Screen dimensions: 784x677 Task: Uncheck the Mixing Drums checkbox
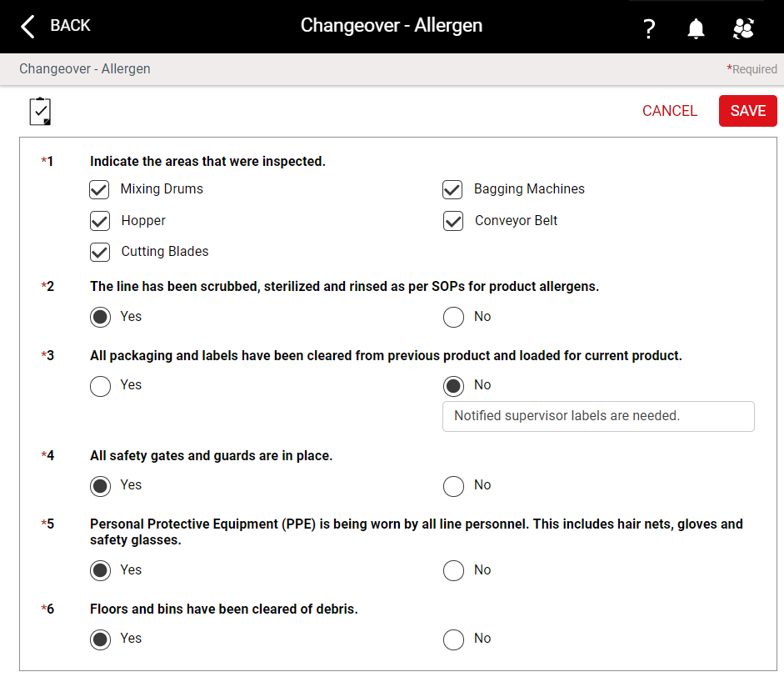99,189
